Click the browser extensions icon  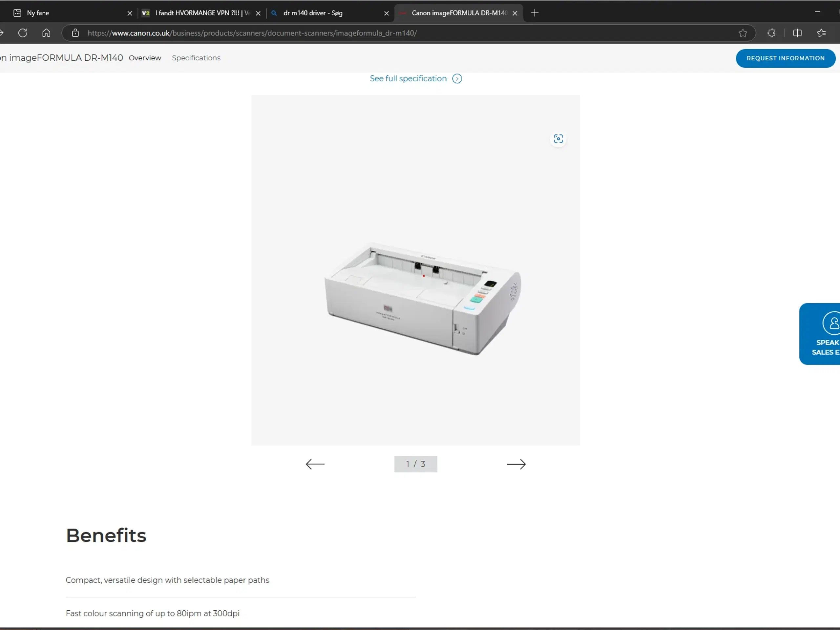click(772, 32)
